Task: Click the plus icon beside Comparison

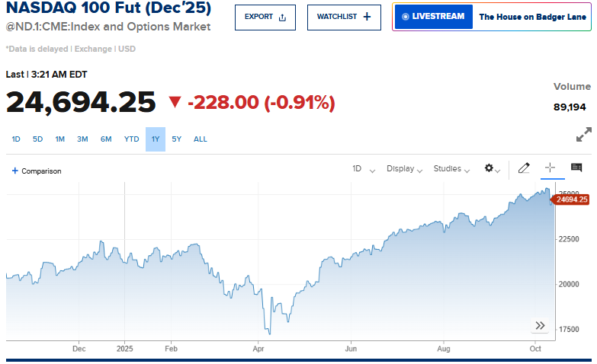Action: [14, 171]
